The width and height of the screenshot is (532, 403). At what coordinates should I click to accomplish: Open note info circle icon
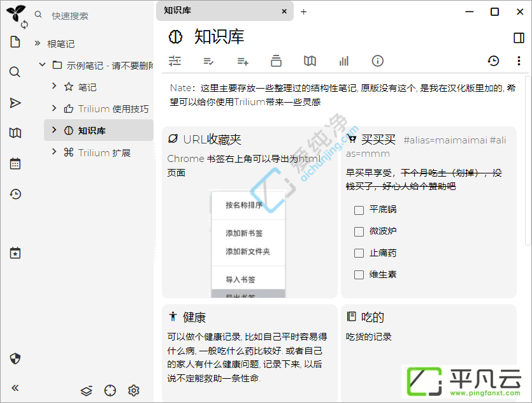(378, 61)
